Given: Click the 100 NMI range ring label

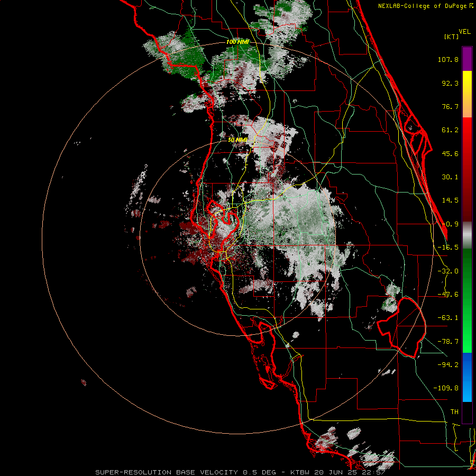Looking at the screenshot, I should pyautogui.click(x=237, y=42).
